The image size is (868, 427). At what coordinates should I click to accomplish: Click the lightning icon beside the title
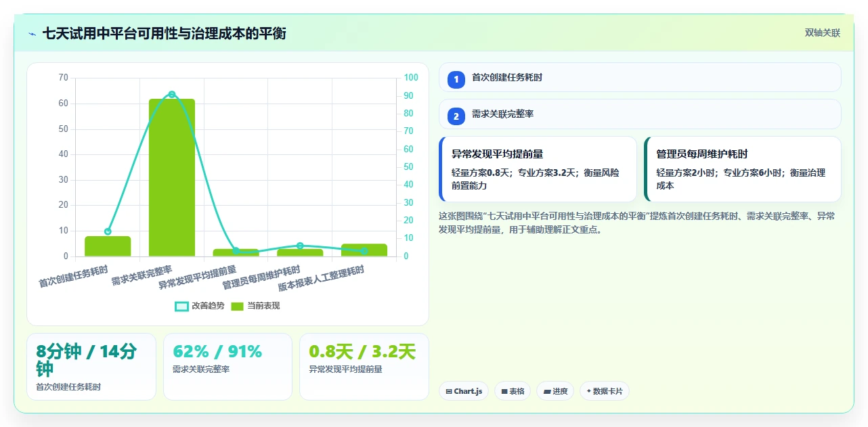[32, 33]
